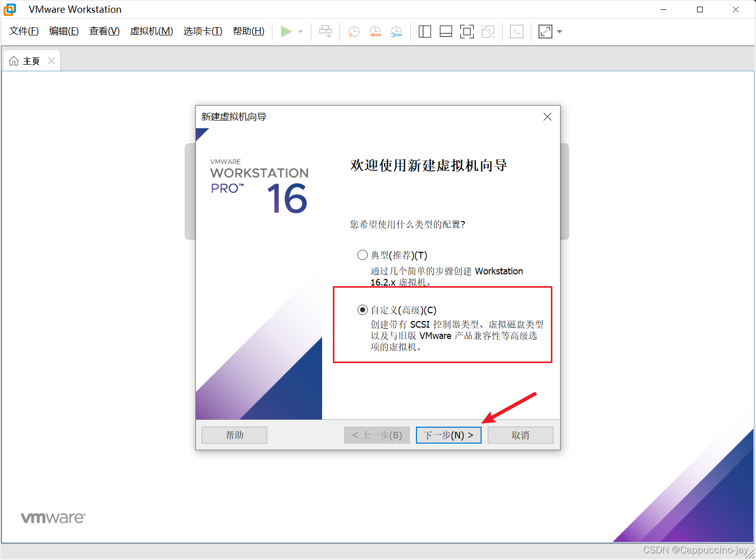Click the 欢迎使用新建虚拟机向导 heading
This screenshot has height=560, width=756.
429,165
